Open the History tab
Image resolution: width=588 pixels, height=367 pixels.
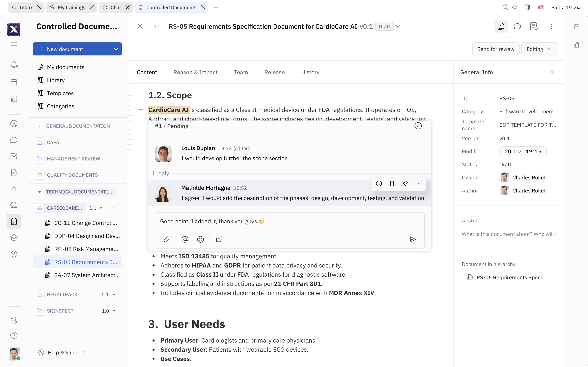310,72
